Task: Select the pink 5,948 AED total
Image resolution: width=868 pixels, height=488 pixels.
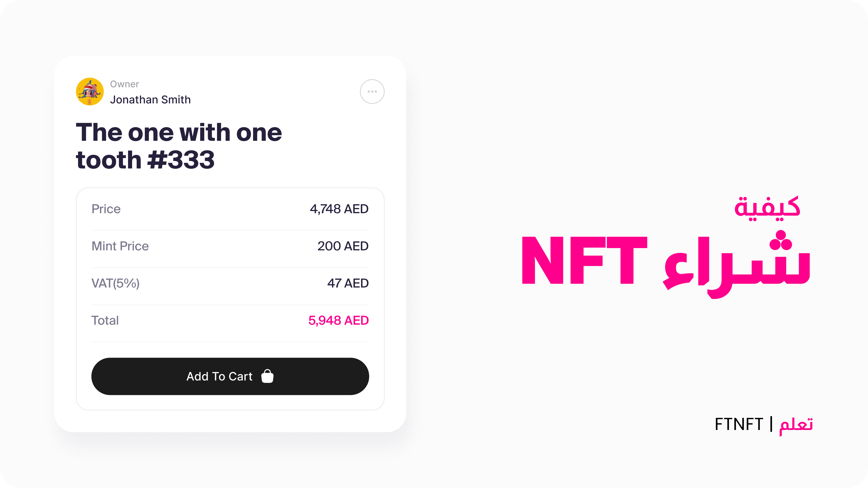Action: pos(338,320)
